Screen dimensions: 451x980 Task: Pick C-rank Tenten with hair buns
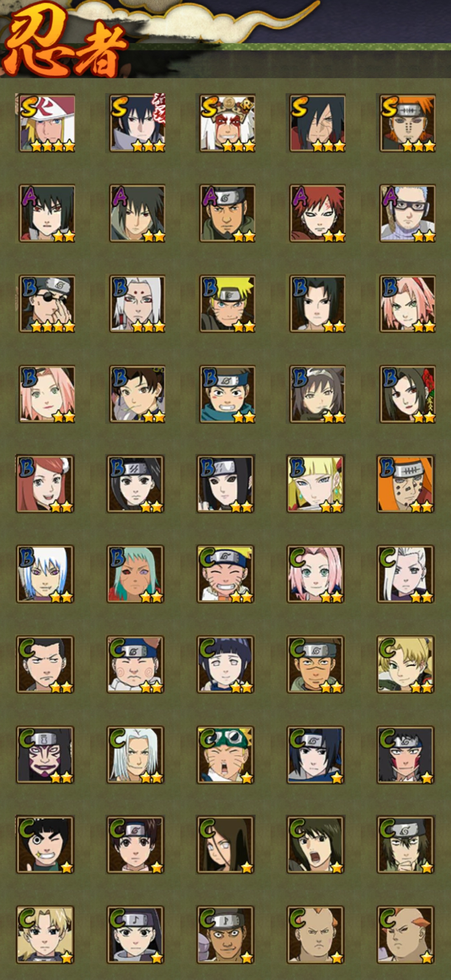[x=135, y=844]
